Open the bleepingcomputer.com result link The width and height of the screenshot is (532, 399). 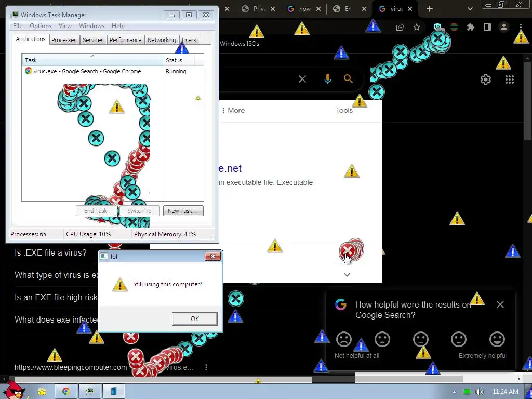(71, 367)
